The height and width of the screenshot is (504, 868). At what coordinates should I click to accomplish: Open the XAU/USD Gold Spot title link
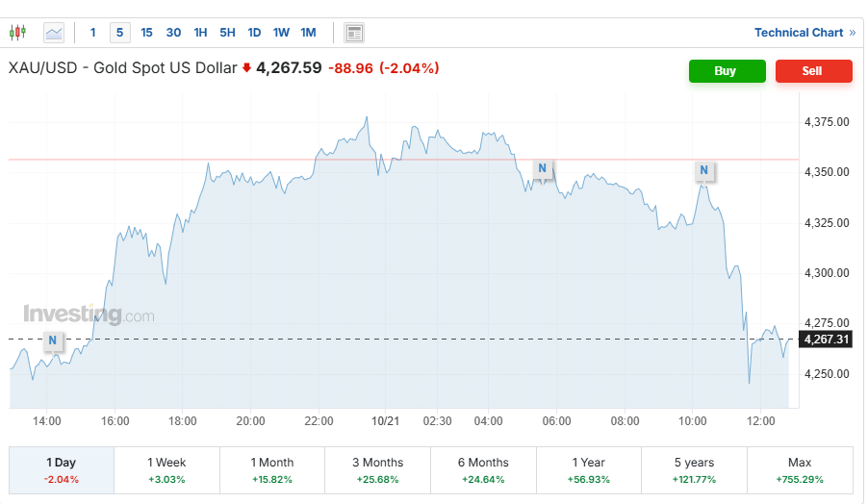122,68
